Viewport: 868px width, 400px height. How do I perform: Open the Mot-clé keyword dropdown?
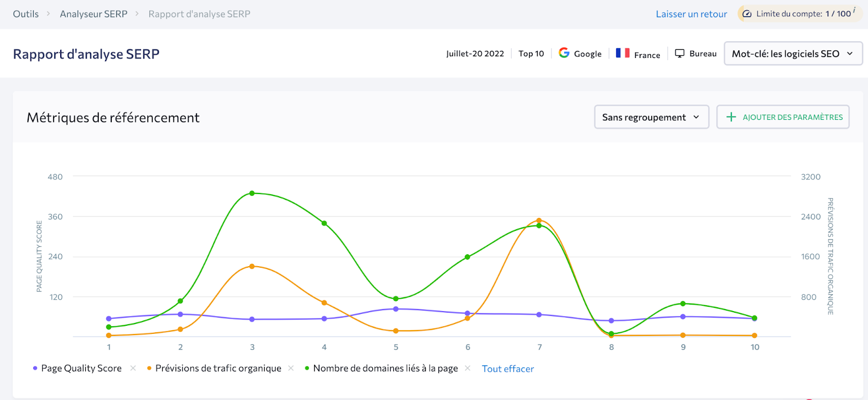click(793, 54)
